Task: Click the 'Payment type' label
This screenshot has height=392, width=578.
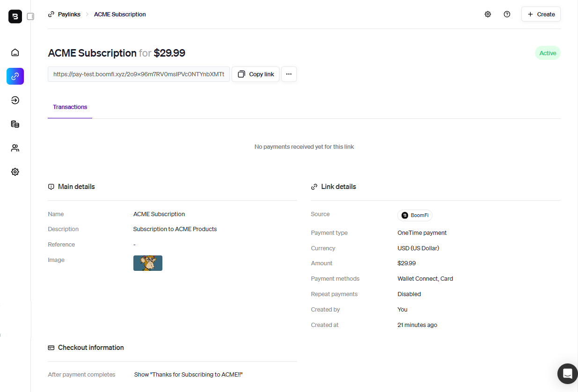Action: [x=329, y=233]
